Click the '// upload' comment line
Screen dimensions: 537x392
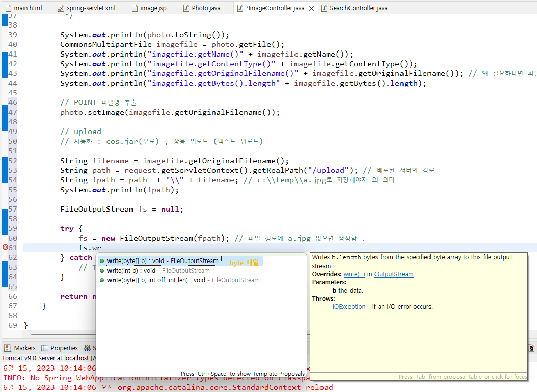[x=81, y=132]
